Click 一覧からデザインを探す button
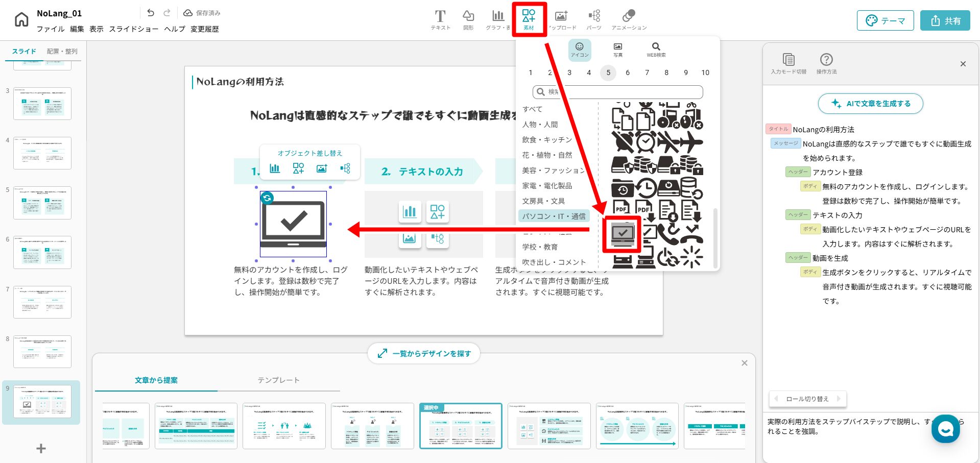The width and height of the screenshot is (980, 463). click(424, 353)
